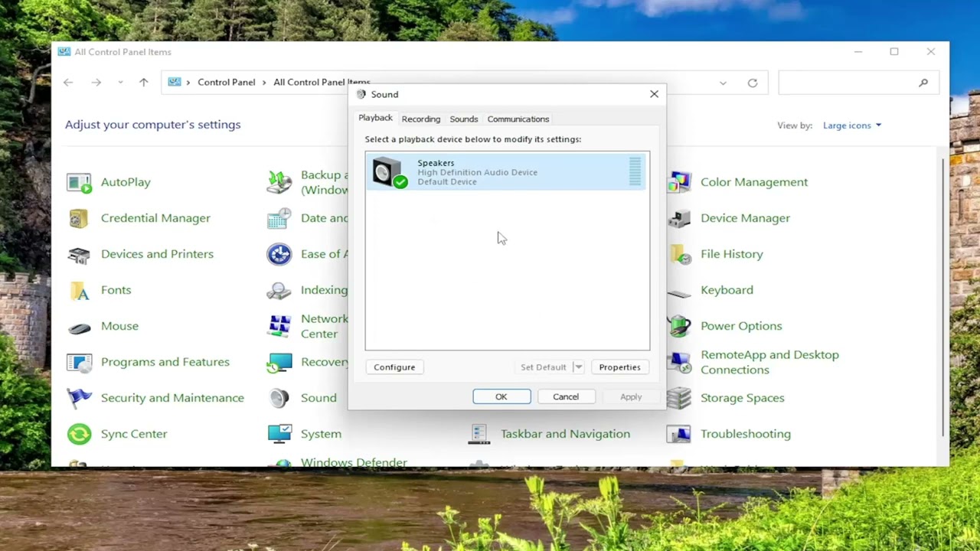Open the Troubleshooting icon
This screenshot has width=980, height=551.
coord(679,434)
